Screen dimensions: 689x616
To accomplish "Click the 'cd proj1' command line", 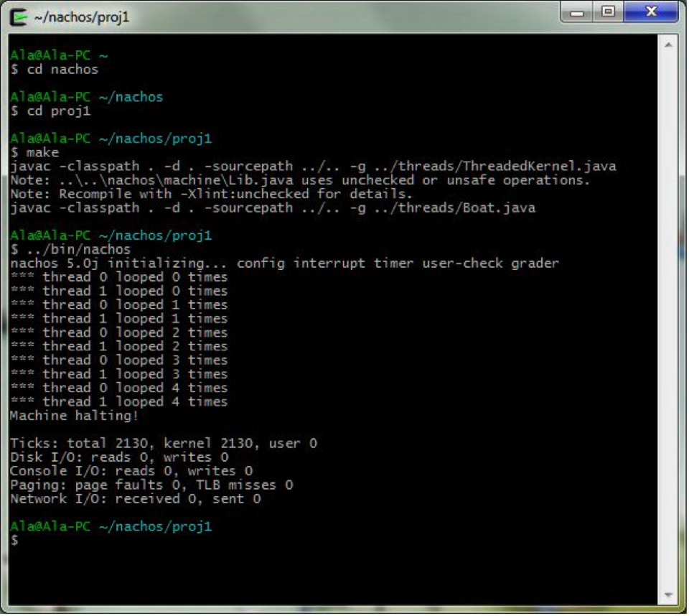I will (x=57, y=111).
